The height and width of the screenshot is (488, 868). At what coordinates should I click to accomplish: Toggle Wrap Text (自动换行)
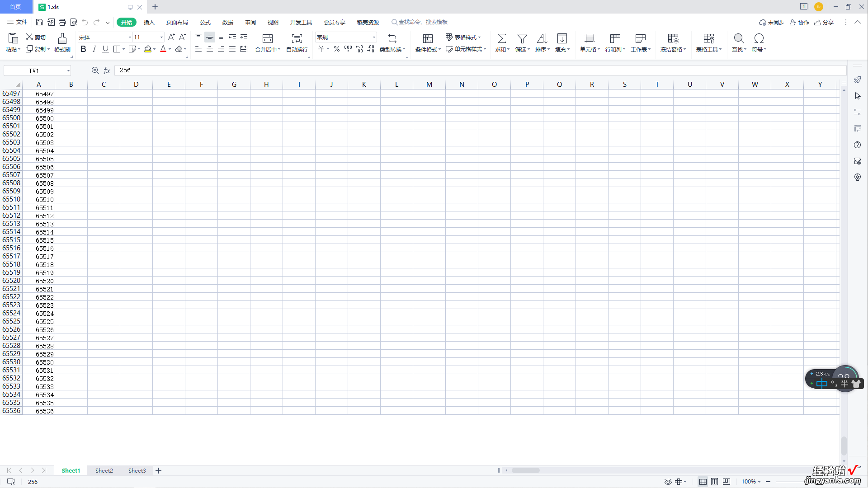click(297, 42)
